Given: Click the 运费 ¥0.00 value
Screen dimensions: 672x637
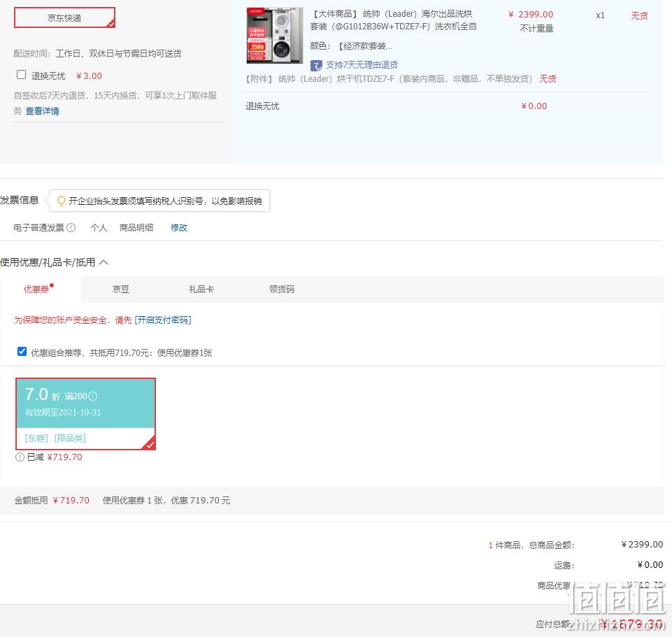Looking at the screenshot, I should point(650,565).
